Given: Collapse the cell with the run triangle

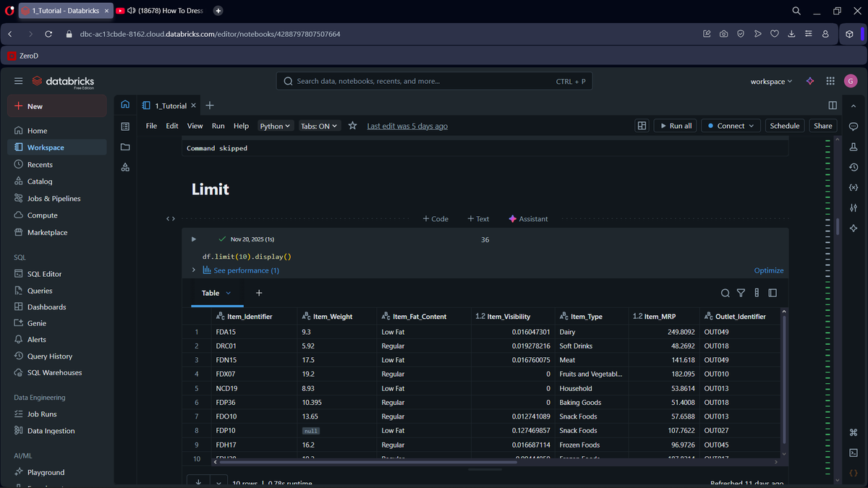Looking at the screenshot, I should [193, 239].
